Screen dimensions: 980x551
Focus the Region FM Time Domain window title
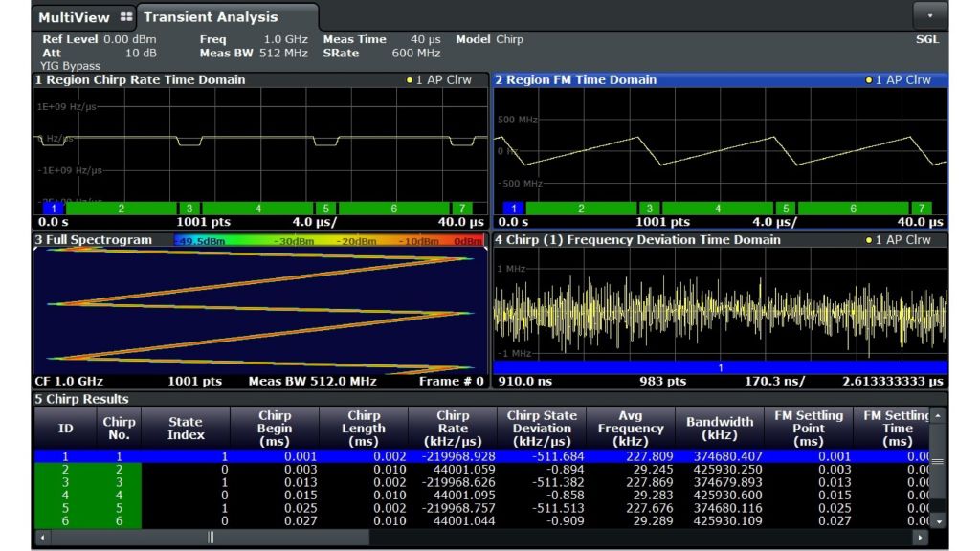click(575, 80)
